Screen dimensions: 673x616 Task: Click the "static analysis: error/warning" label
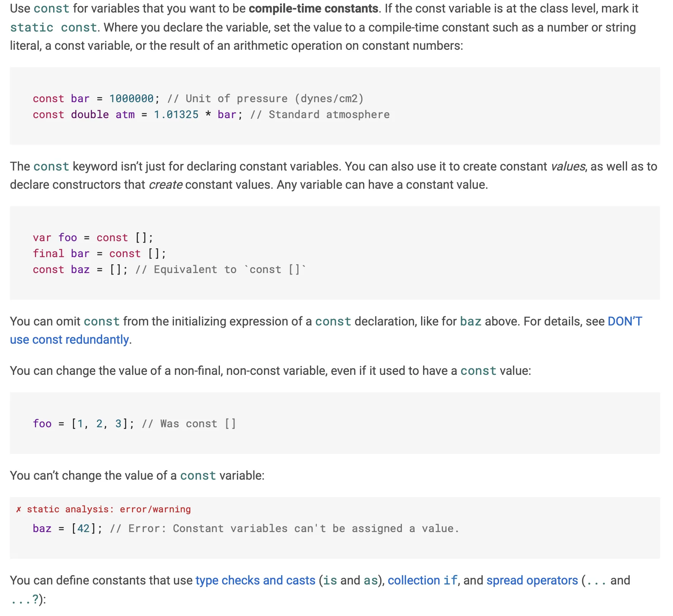[109, 510]
